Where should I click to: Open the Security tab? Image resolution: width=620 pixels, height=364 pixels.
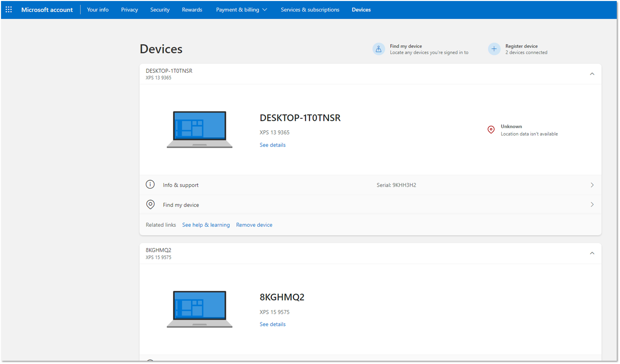(x=160, y=10)
